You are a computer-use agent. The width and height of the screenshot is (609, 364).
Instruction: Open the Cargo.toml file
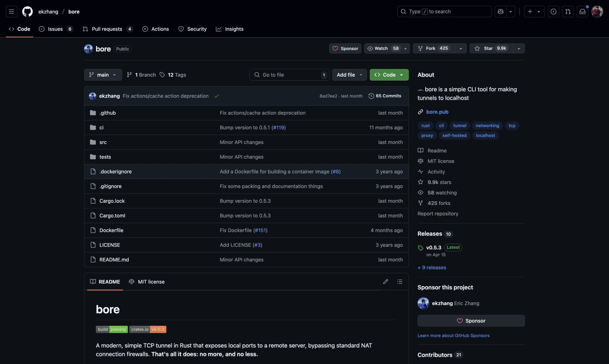tap(112, 215)
